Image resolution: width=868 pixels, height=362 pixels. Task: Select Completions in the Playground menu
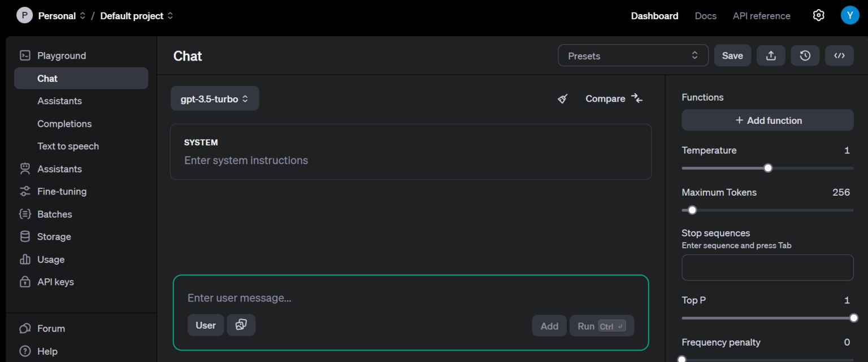[x=64, y=124]
